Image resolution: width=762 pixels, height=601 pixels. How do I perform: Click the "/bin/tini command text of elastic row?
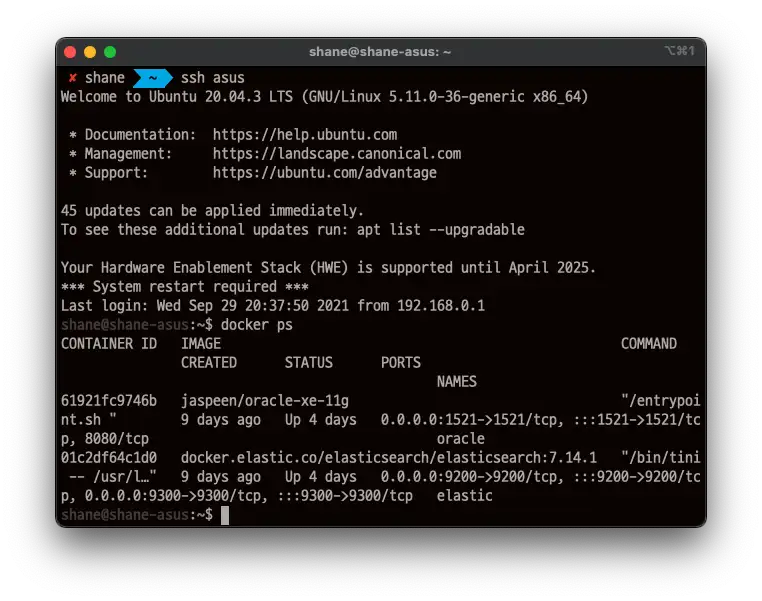[660, 458]
